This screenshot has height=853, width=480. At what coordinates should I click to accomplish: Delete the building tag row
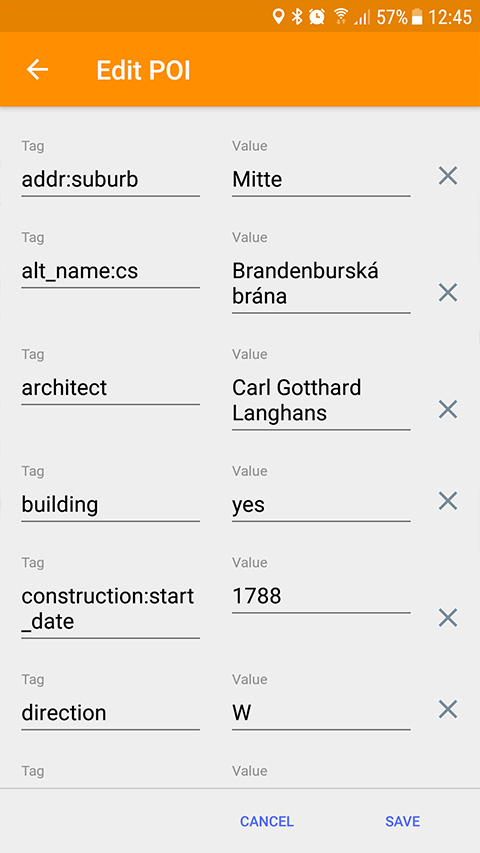[x=448, y=501]
